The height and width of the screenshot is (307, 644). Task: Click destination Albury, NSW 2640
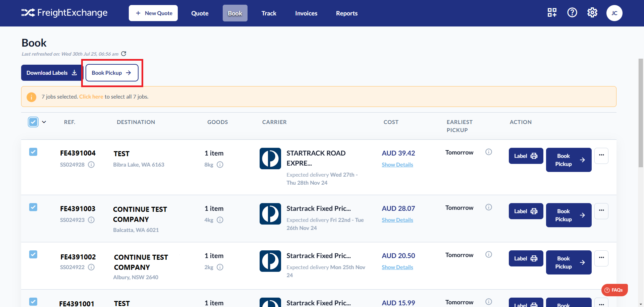[x=136, y=277]
